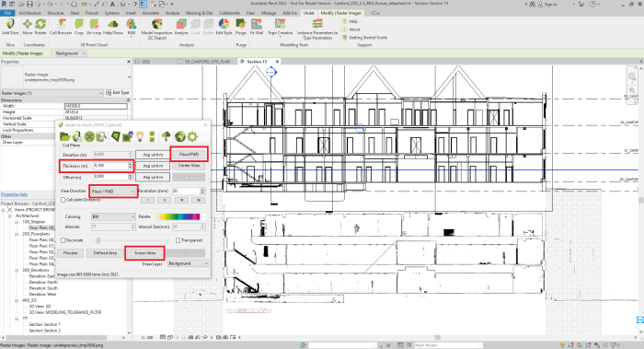Switch to the {3D} view tab
Screen dimensions: 644x349
click(146, 62)
